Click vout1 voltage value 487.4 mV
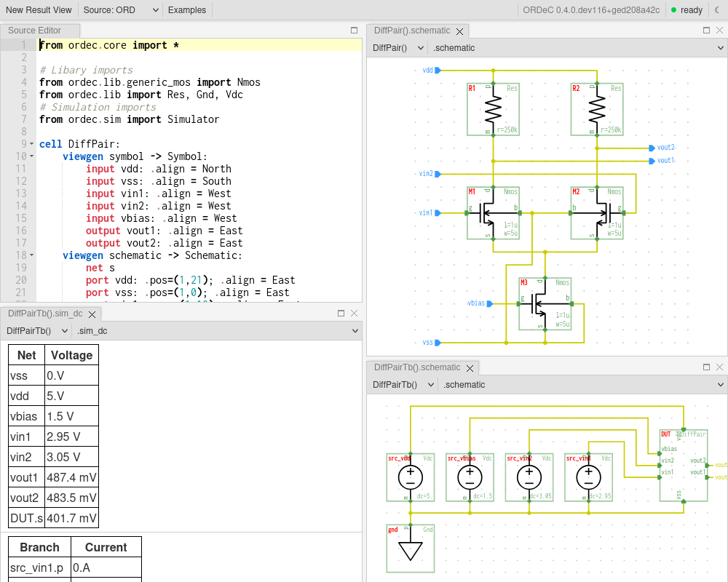 pos(71,477)
